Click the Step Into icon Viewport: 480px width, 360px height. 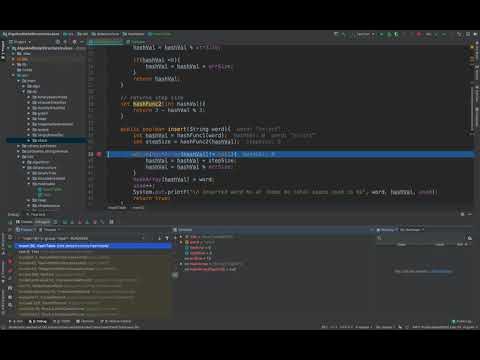pos(72,222)
